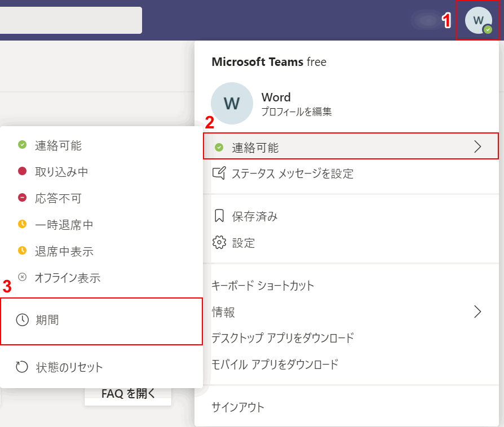This screenshot has width=504, height=427.
Task: Click the clock icon beside 期間
Action: coord(22,321)
